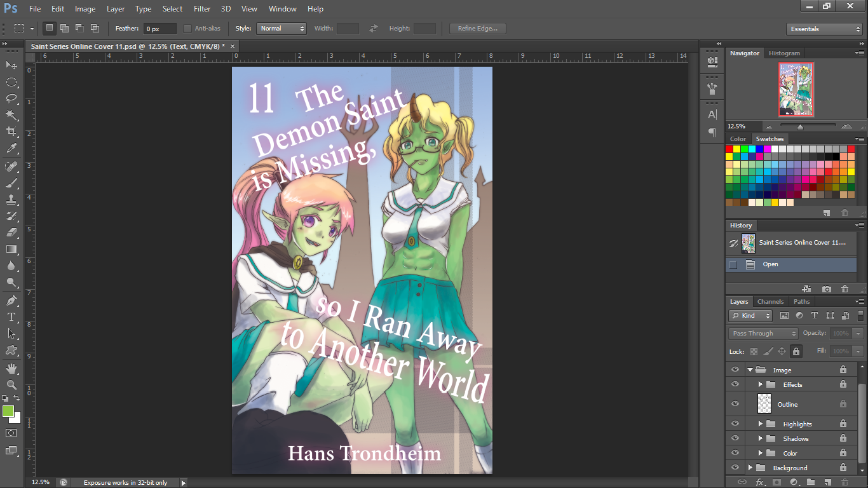Open the Pass Through blend mode dropdown
Image resolution: width=868 pixels, height=488 pixels.
pos(763,334)
